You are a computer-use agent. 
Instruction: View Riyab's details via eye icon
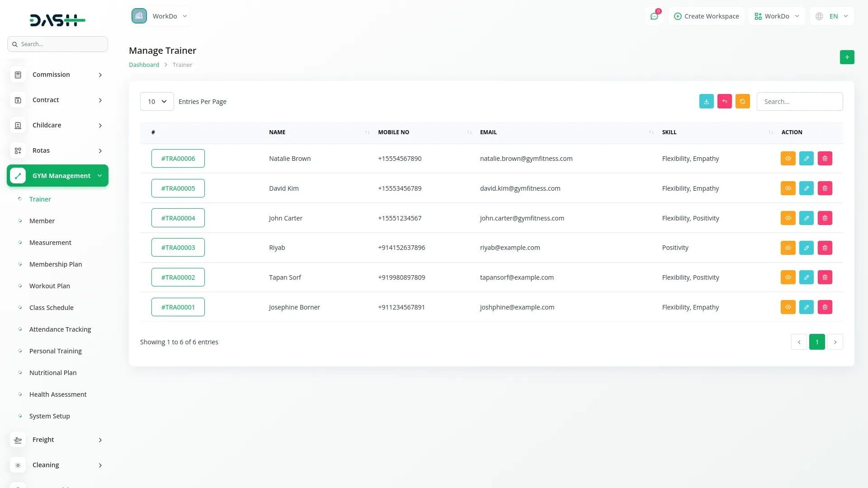coord(788,248)
